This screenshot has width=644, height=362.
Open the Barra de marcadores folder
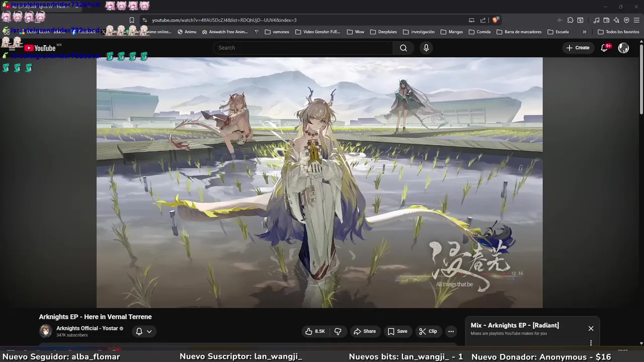[x=519, y=32]
